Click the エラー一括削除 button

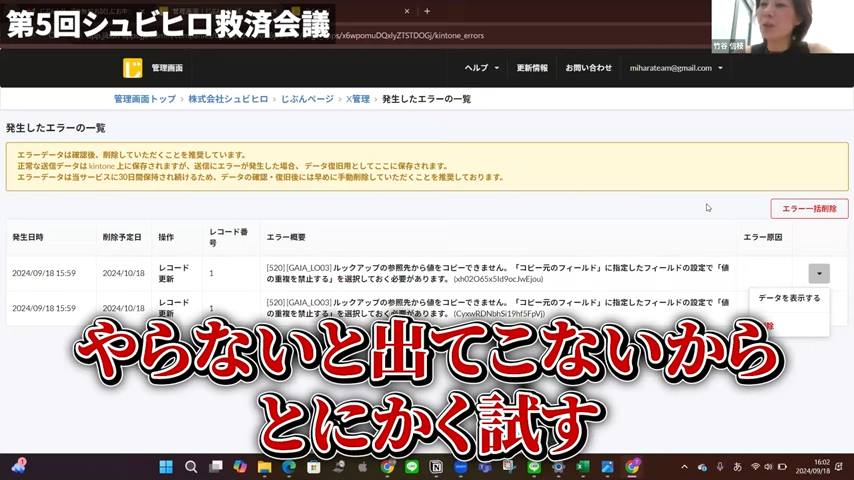[809, 209]
